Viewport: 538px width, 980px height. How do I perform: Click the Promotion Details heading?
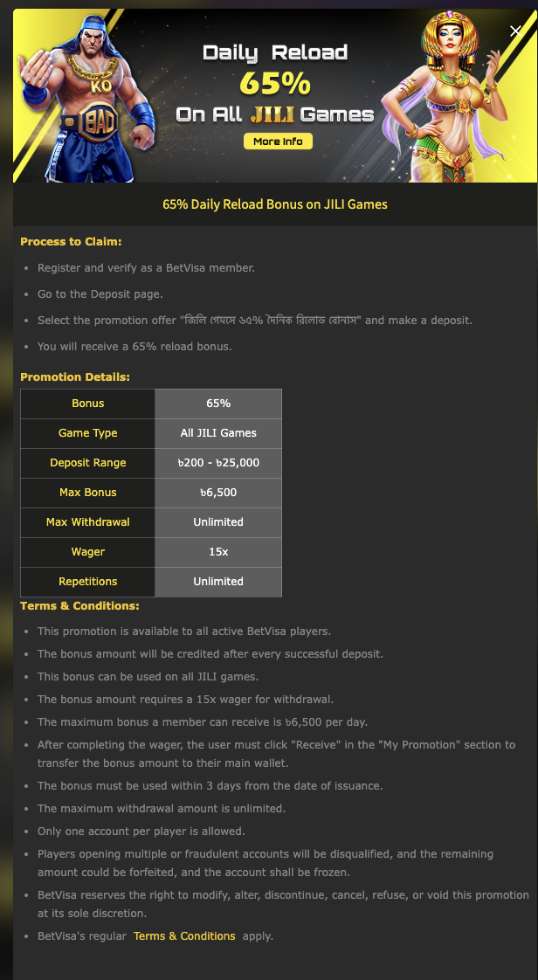pos(75,376)
